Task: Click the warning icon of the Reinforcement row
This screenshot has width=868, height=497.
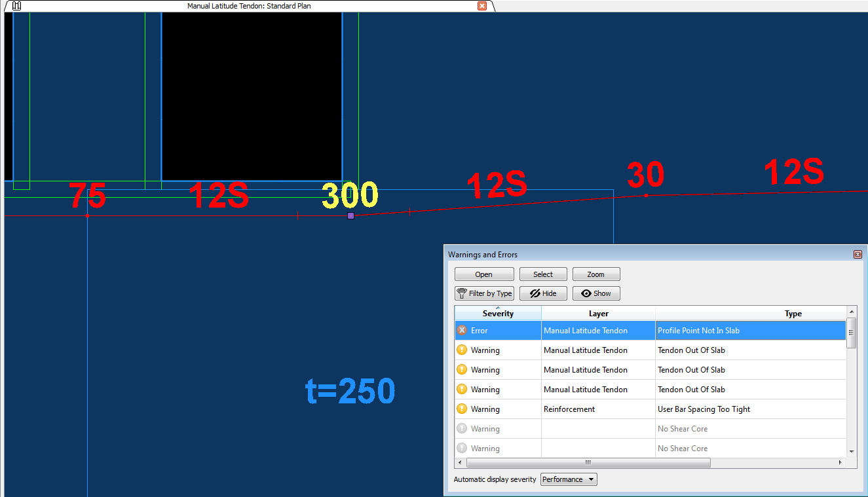Action: coord(462,409)
